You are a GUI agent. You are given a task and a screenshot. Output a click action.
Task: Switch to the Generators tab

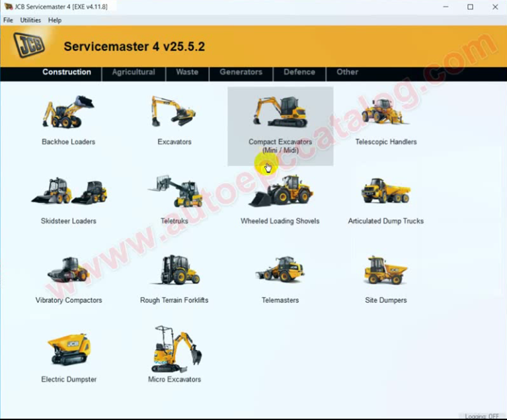click(241, 72)
